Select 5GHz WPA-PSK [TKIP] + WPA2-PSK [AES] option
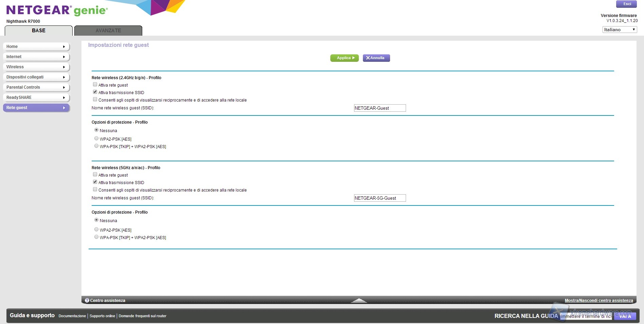This screenshot has height=324, width=644. (x=96, y=237)
